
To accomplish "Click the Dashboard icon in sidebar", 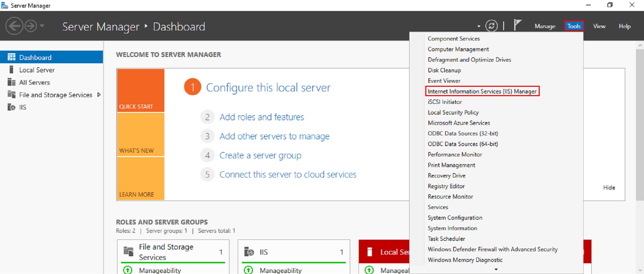I will 11,57.
